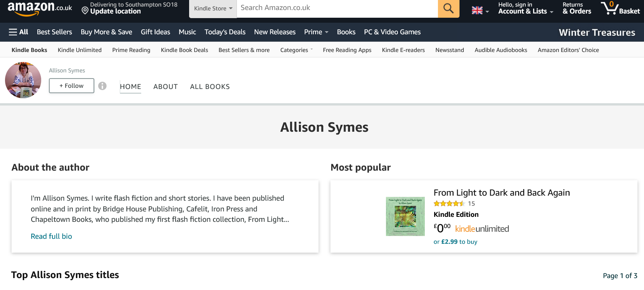The image size is (644, 290).
Task: Expand the Categories dropdown in Kindle bar
Action: click(296, 50)
